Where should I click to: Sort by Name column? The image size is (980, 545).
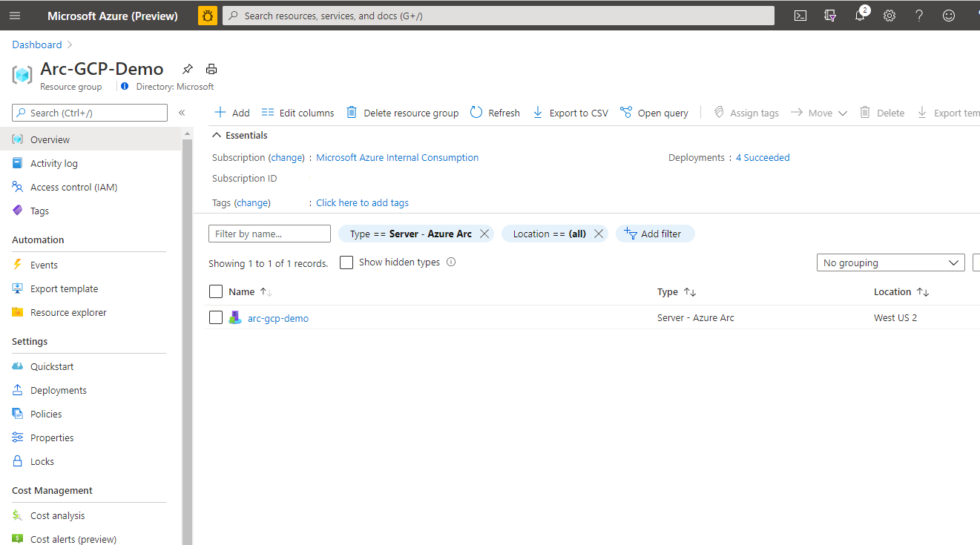tap(250, 291)
